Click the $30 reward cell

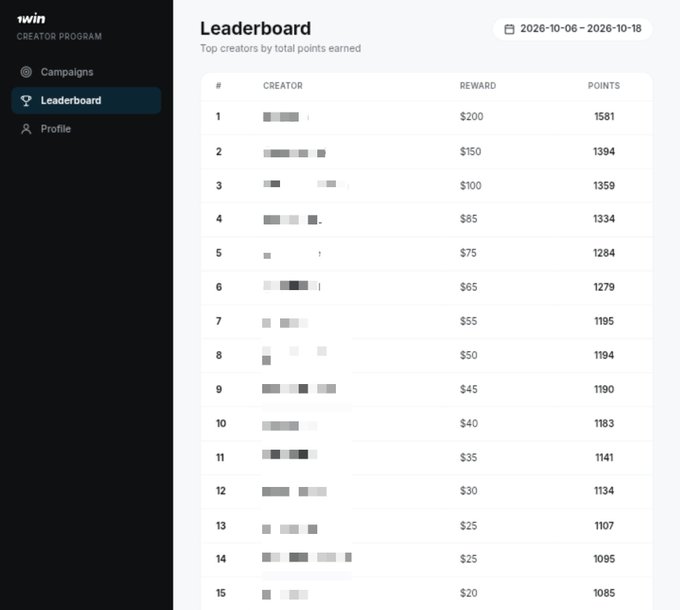(x=468, y=491)
